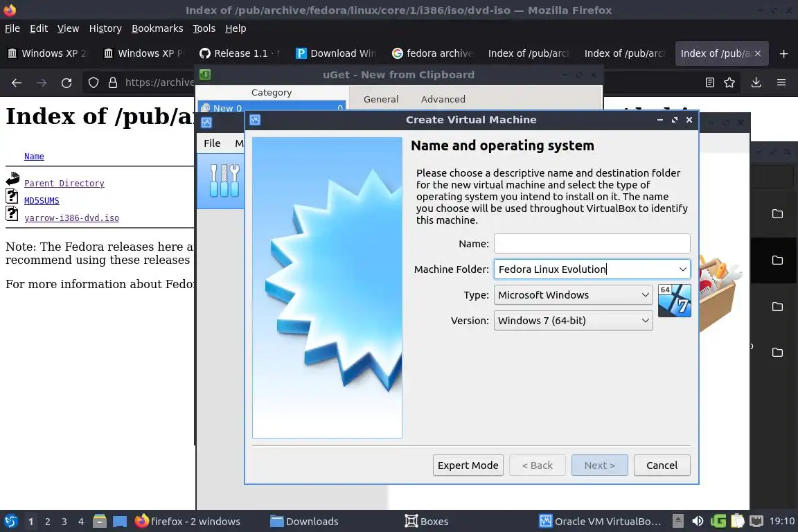Click the first folder icon in the right panel
Screen dimensions: 798x532
777,213
